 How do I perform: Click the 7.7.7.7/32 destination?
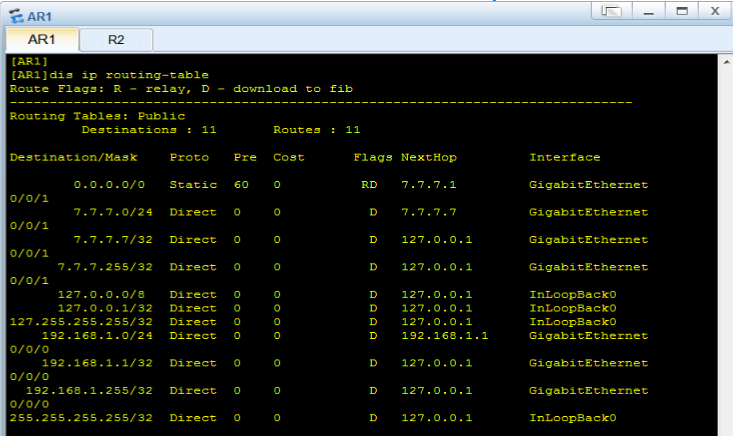(x=113, y=240)
